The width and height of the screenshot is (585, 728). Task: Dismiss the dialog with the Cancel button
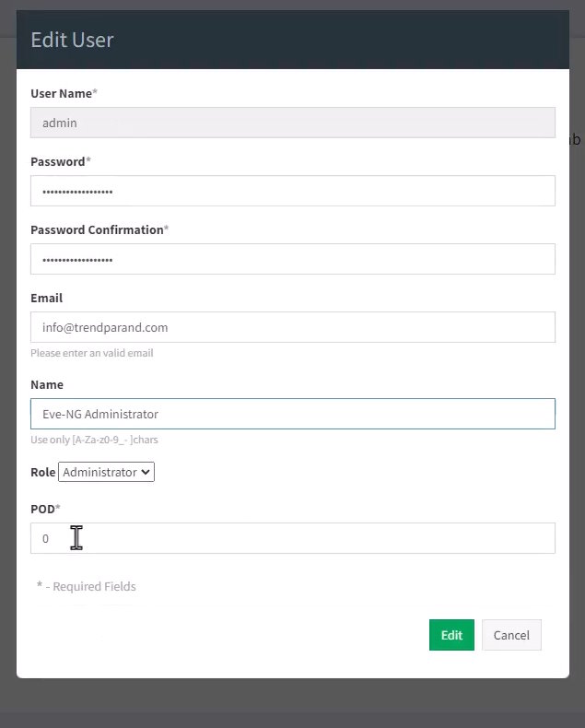click(511, 635)
